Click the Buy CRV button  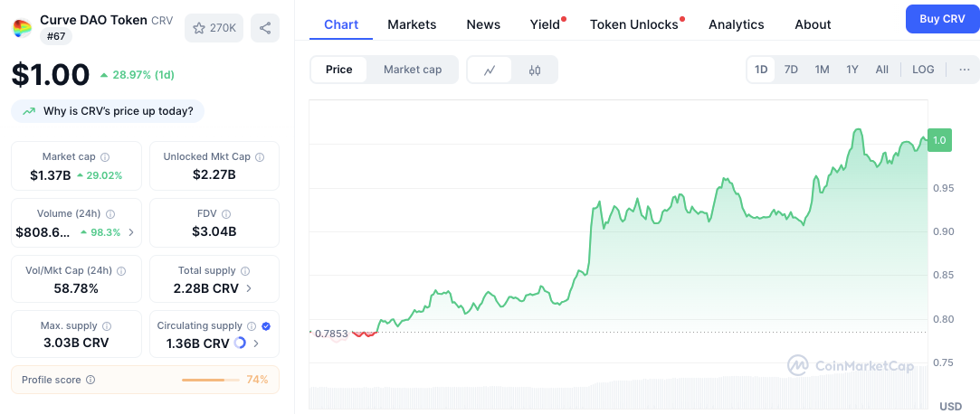tap(942, 19)
